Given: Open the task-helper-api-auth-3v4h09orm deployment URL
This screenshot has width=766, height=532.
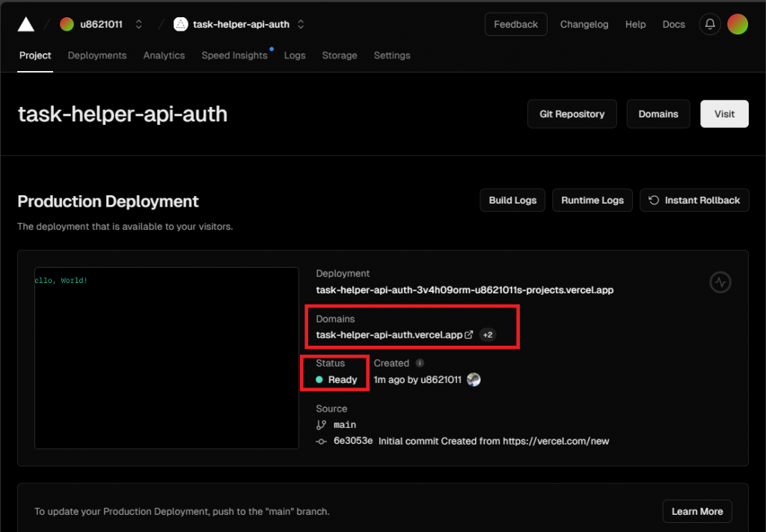Looking at the screenshot, I should tap(465, 290).
